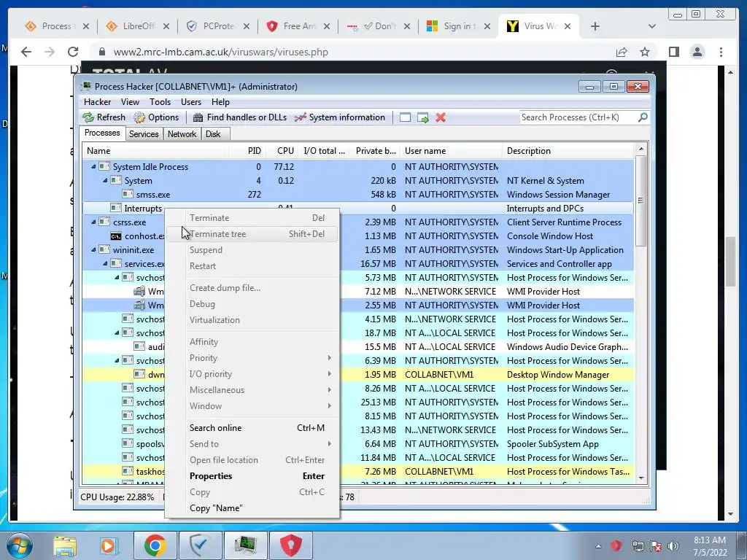
Task: Click the taskbar clock showing 8:13 AM
Action: [710, 546]
